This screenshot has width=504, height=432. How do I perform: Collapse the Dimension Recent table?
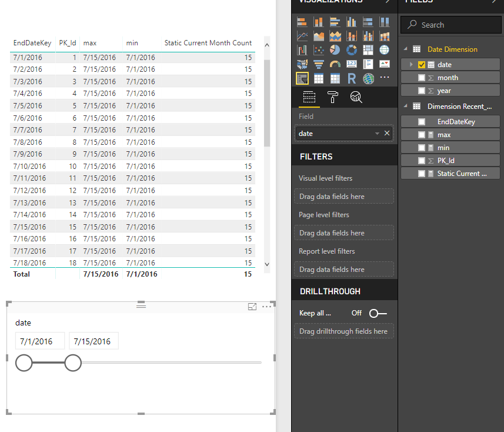point(406,105)
